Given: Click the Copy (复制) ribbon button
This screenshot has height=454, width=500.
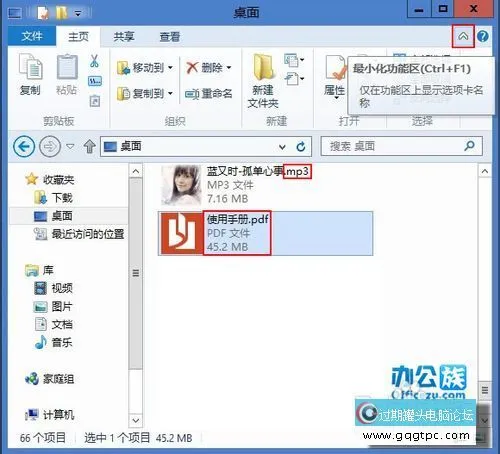Looking at the screenshot, I should point(30,75).
